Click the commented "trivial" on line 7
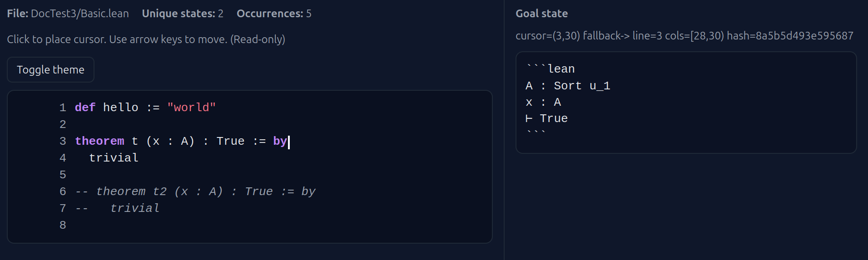 click(135, 208)
